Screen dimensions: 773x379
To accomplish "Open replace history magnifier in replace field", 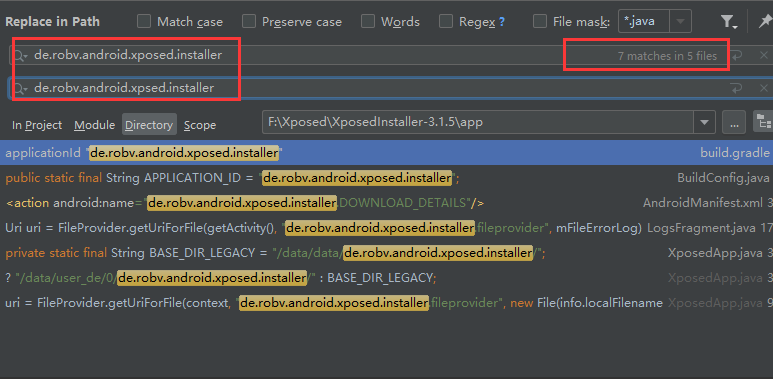I will coord(21,89).
